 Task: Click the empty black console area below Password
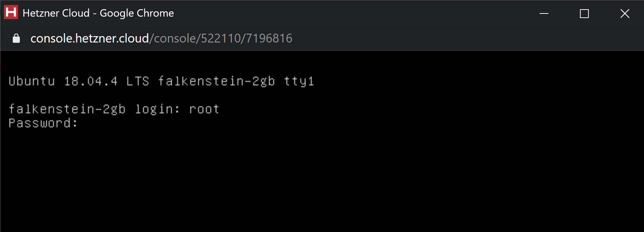pos(322,181)
